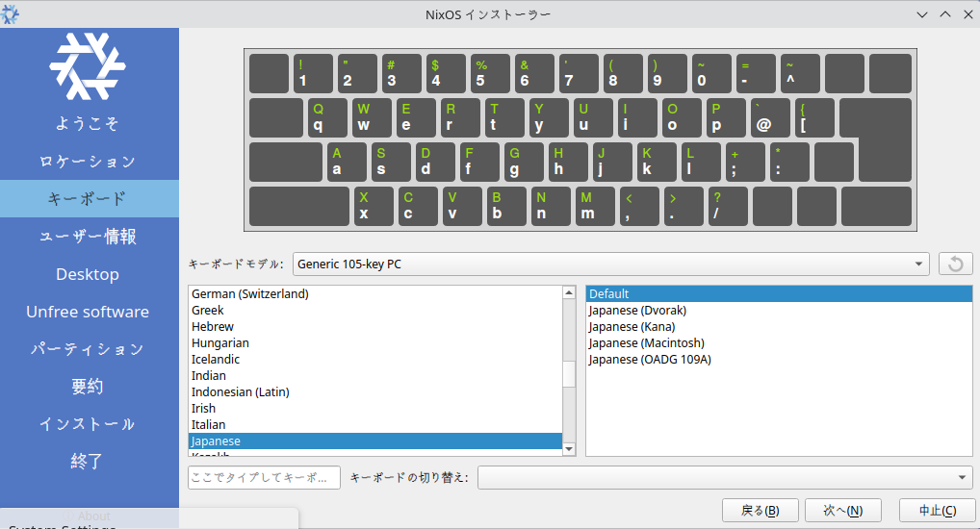This screenshot has height=529, width=980.
Task: Select the Japanese (Kana) variant
Action: tap(779, 326)
